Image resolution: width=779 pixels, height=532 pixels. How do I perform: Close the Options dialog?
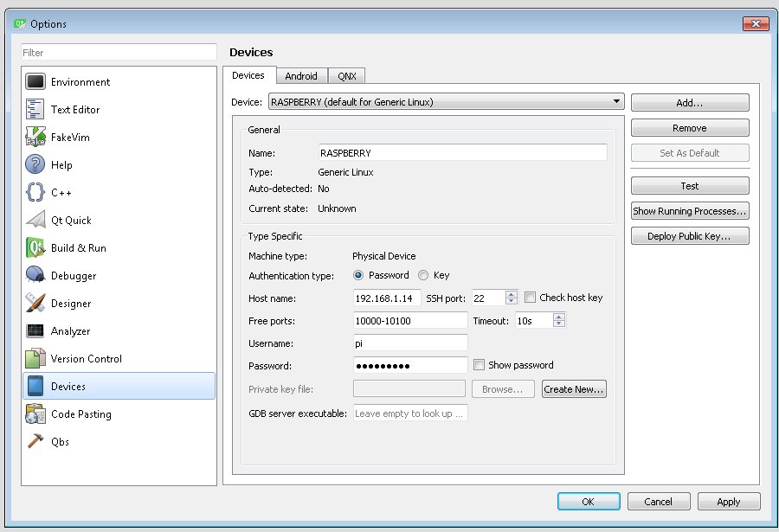756,23
